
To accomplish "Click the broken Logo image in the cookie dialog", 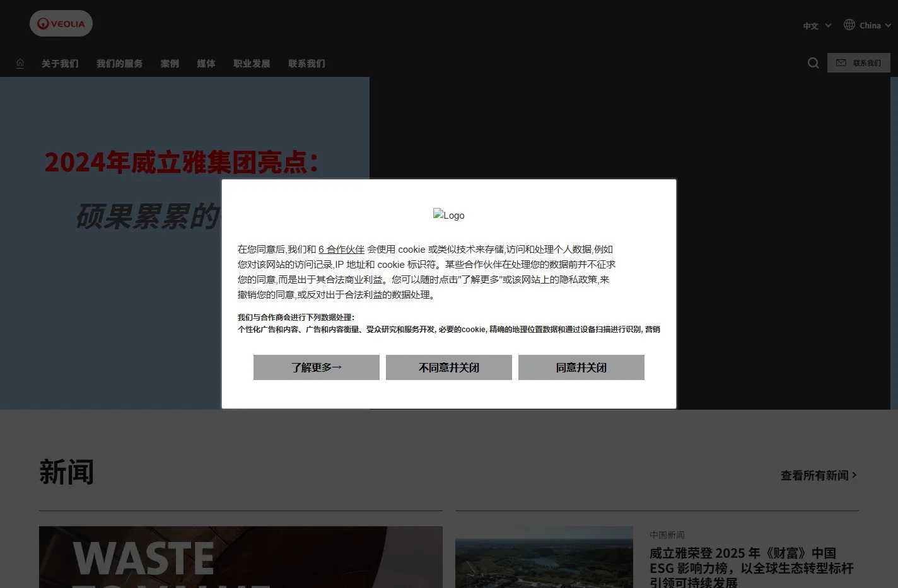I will click(448, 215).
